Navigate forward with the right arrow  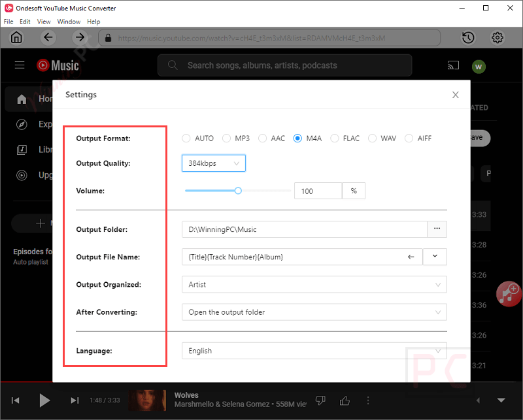tap(80, 37)
